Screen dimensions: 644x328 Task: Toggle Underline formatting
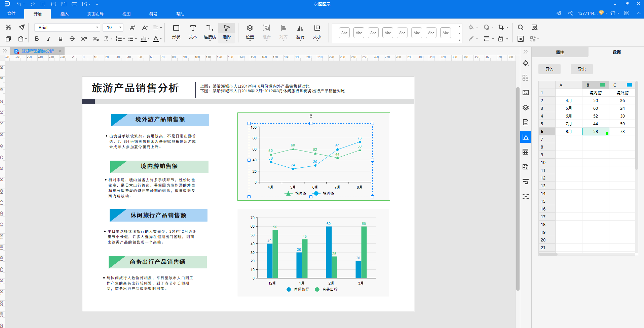click(61, 39)
